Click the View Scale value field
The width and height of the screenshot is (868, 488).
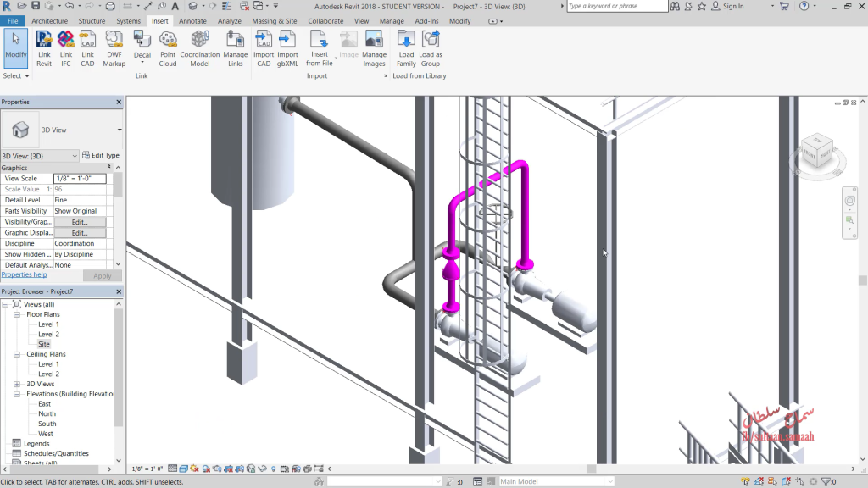click(80, 178)
